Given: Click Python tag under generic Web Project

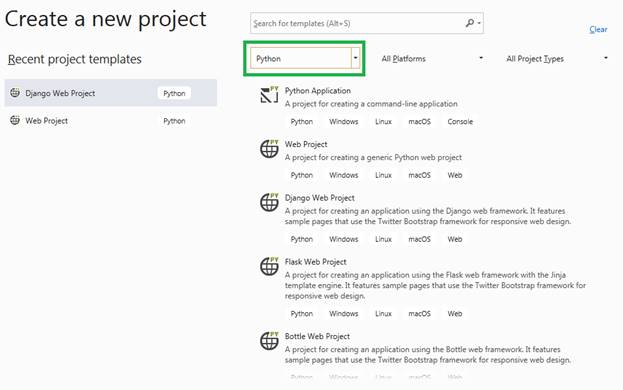Looking at the screenshot, I should (x=302, y=175).
